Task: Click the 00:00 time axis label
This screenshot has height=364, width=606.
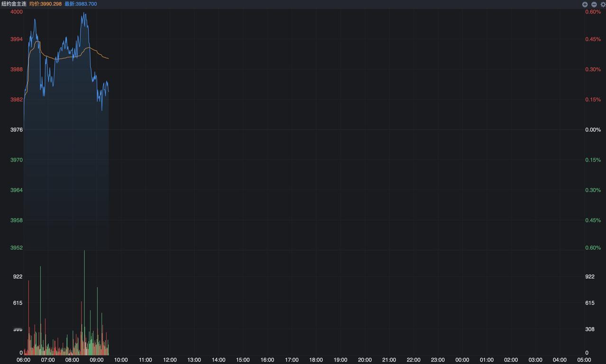Action: pos(462,360)
